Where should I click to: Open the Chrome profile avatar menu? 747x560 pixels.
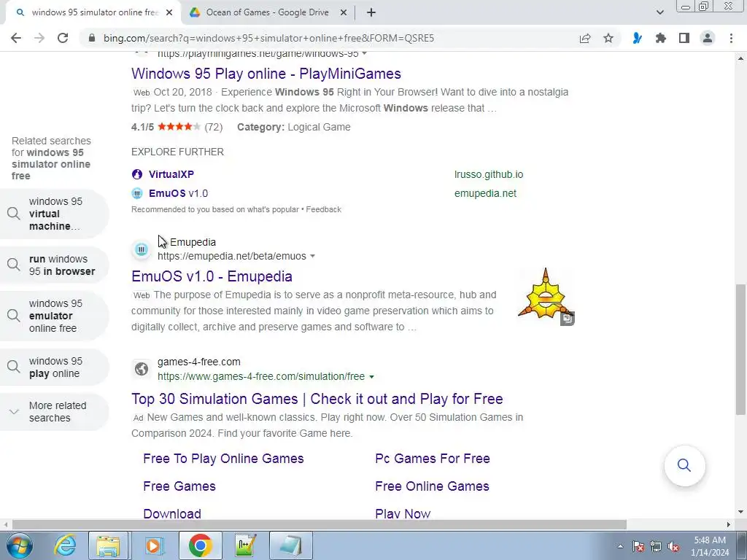708,38
